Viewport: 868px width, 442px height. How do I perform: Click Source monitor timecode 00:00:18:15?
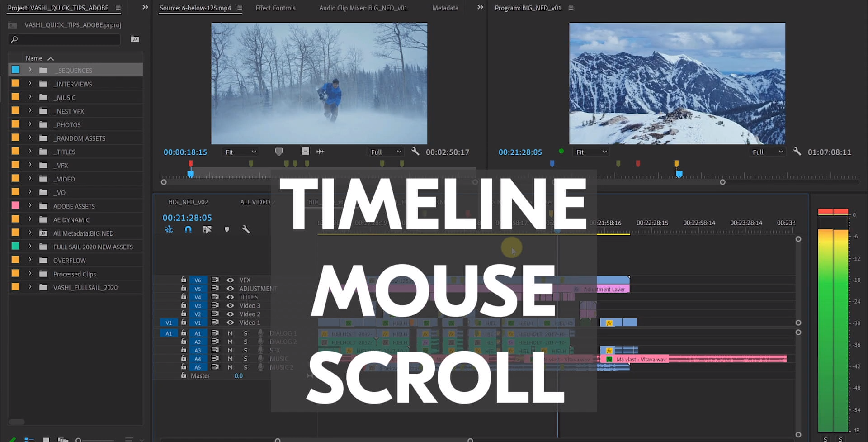pos(185,152)
